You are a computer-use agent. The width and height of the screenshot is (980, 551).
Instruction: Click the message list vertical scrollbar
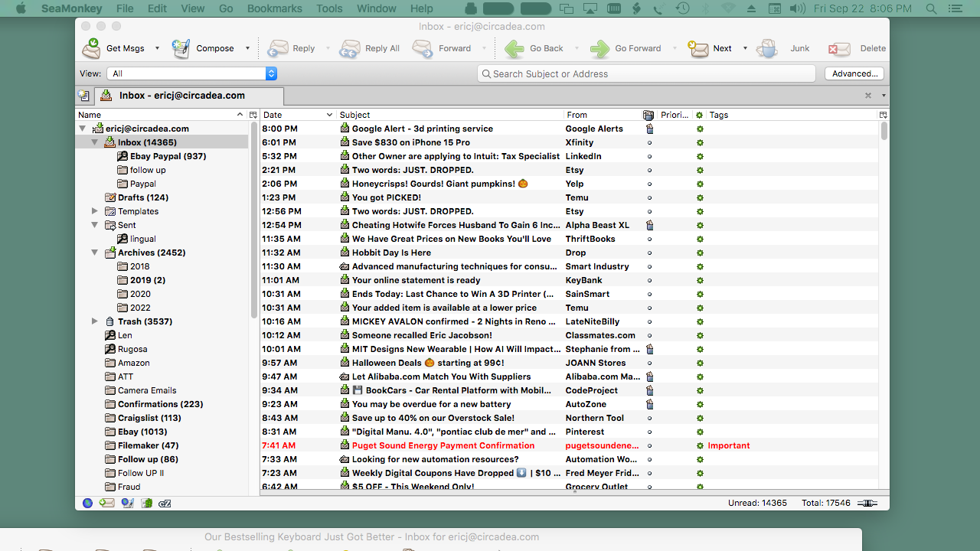click(884, 306)
